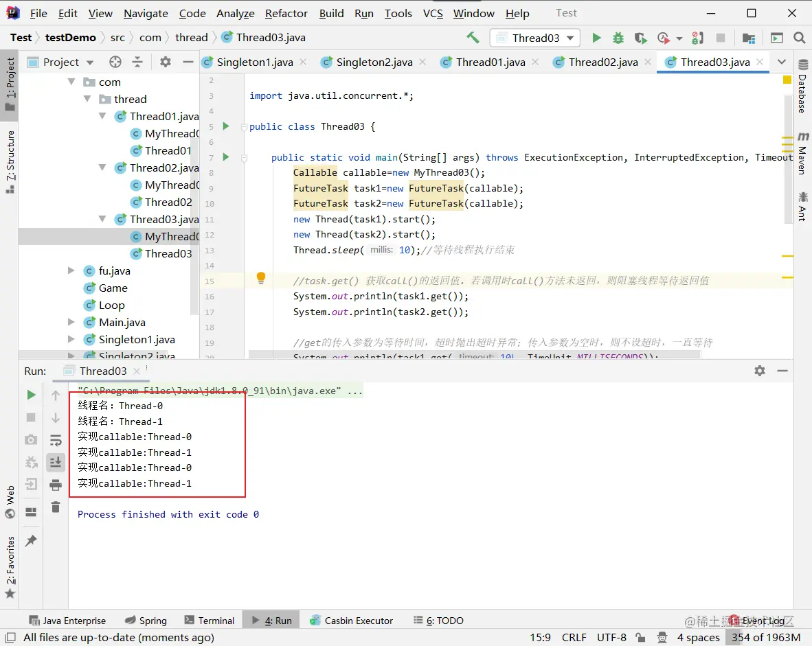Viewport: 812px width, 646px height.
Task: Open the Database side panel
Action: click(802, 86)
